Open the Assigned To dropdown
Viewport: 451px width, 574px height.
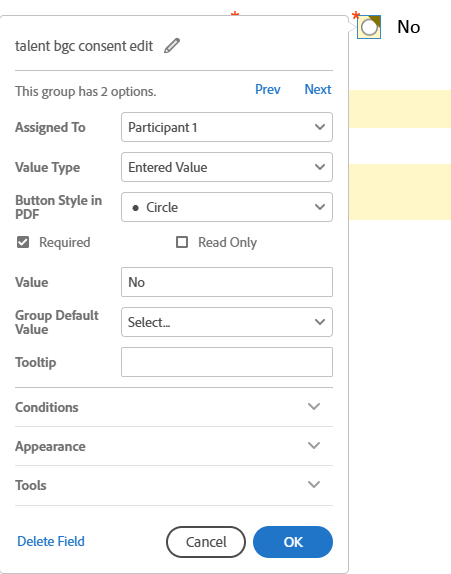(227, 127)
